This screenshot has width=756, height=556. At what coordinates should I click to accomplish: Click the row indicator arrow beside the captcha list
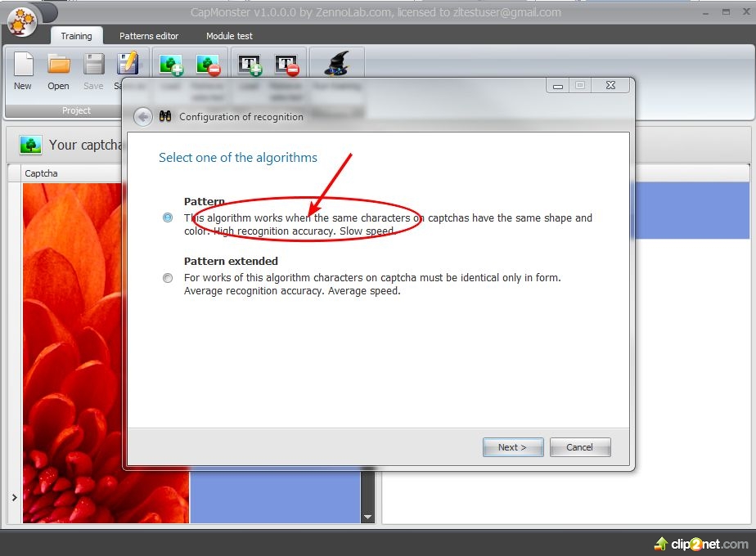[15, 497]
